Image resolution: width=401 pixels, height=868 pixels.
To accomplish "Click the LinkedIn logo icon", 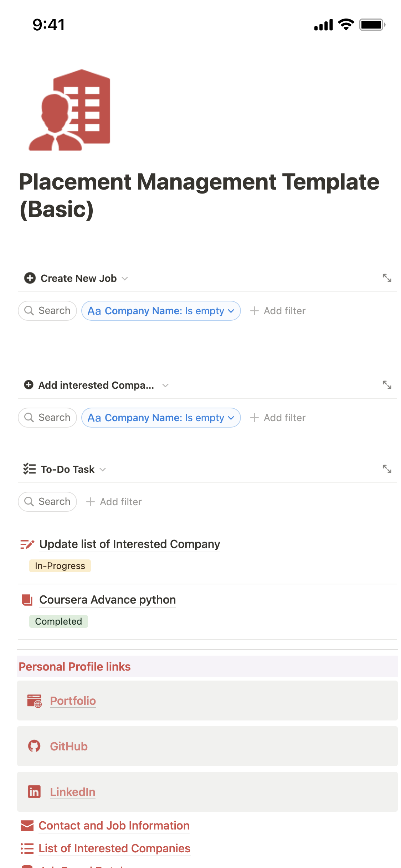I will (34, 792).
